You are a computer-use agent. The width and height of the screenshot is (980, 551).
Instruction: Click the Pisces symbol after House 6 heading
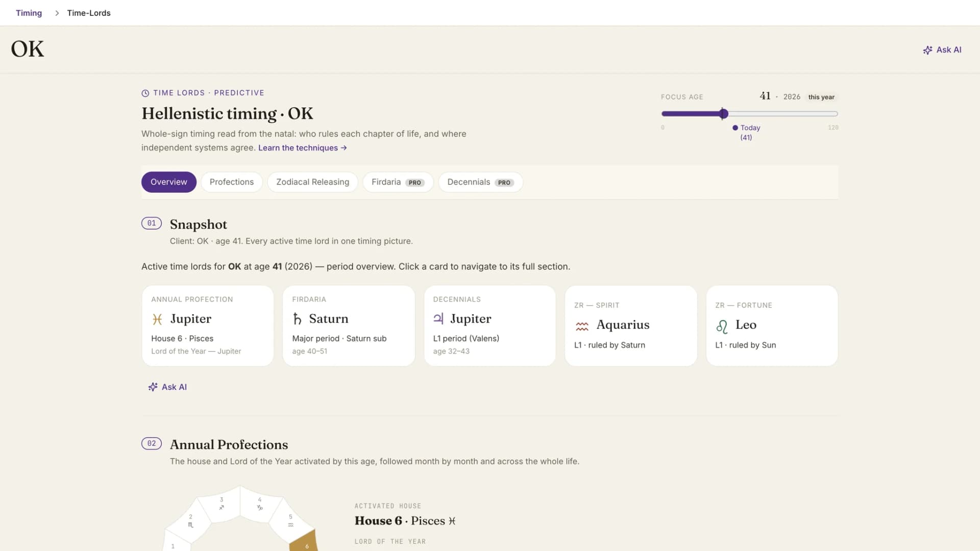click(452, 521)
